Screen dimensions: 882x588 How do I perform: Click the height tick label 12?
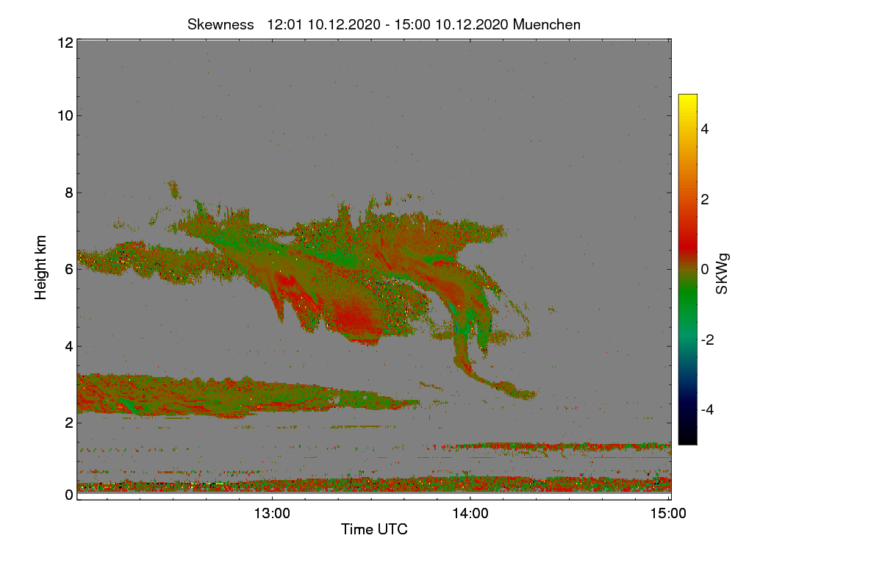pyautogui.click(x=65, y=43)
